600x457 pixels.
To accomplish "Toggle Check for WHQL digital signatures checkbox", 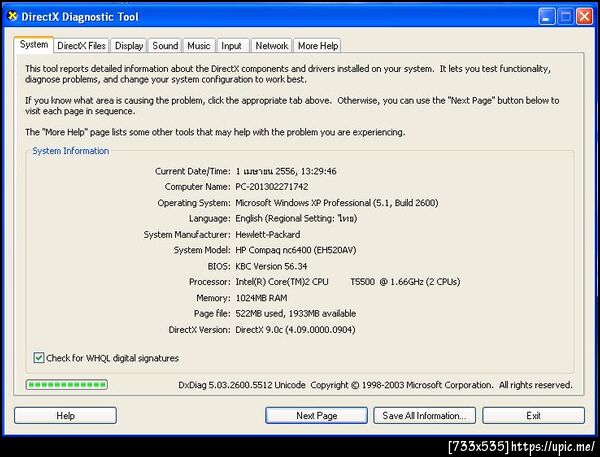I will [39, 358].
